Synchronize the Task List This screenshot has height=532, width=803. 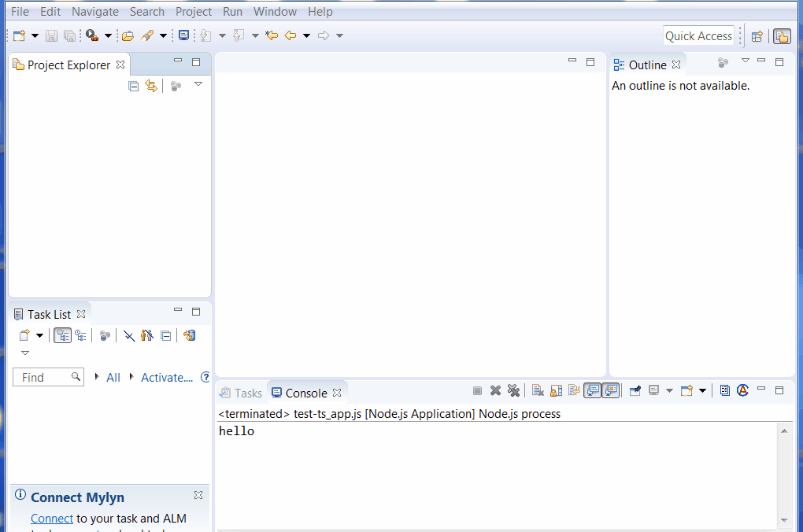[188, 334]
